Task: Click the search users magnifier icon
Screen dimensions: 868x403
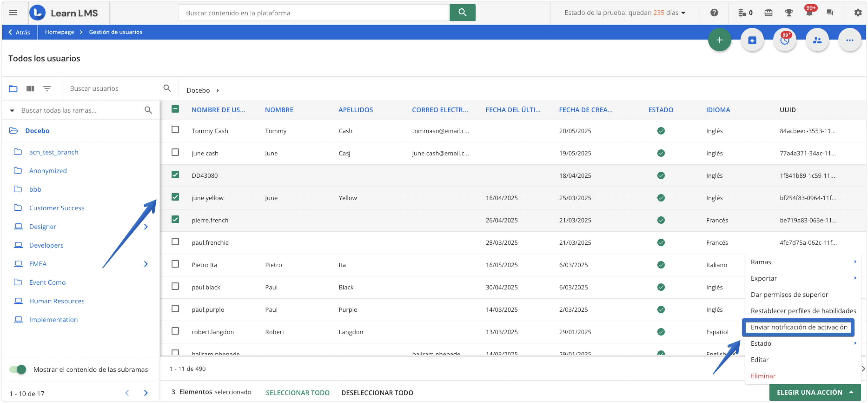Action: [x=167, y=88]
